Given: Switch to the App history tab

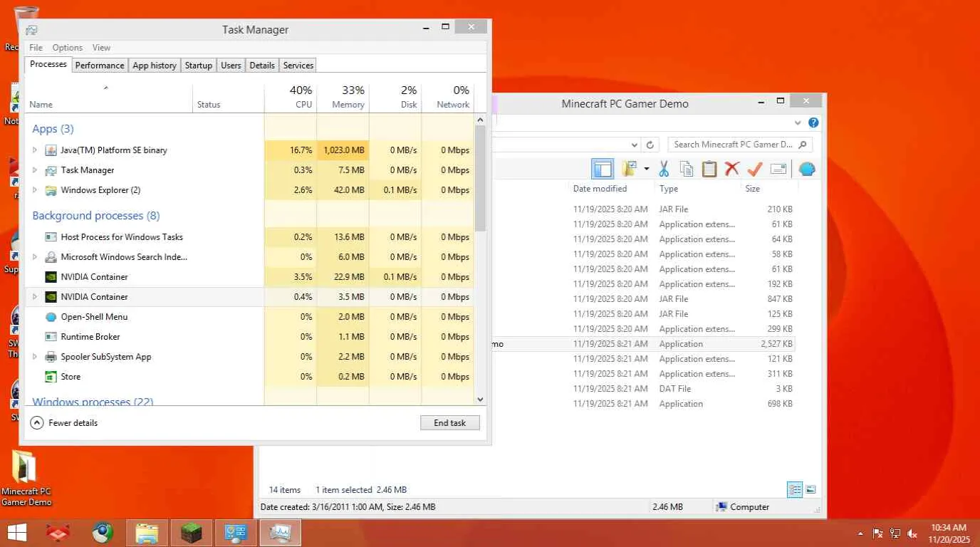Looking at the screenshot, I should tap(155, 66).
